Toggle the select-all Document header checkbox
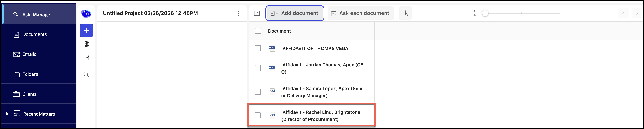The height and width of the screenshot is (129, 644). click(258, 31)
